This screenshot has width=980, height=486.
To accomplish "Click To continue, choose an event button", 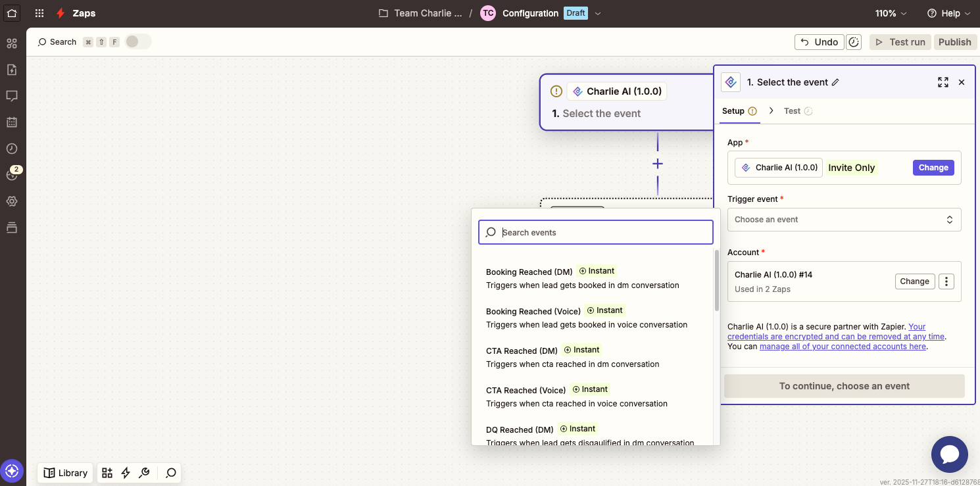I will (845, 386).
